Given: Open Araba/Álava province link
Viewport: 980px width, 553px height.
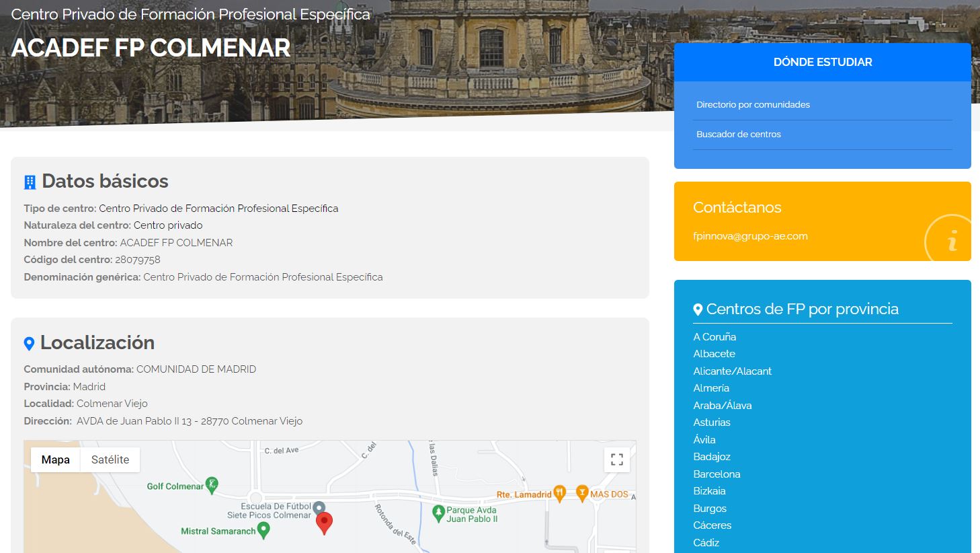Looking at the screenshot, I should coord(723,405).
